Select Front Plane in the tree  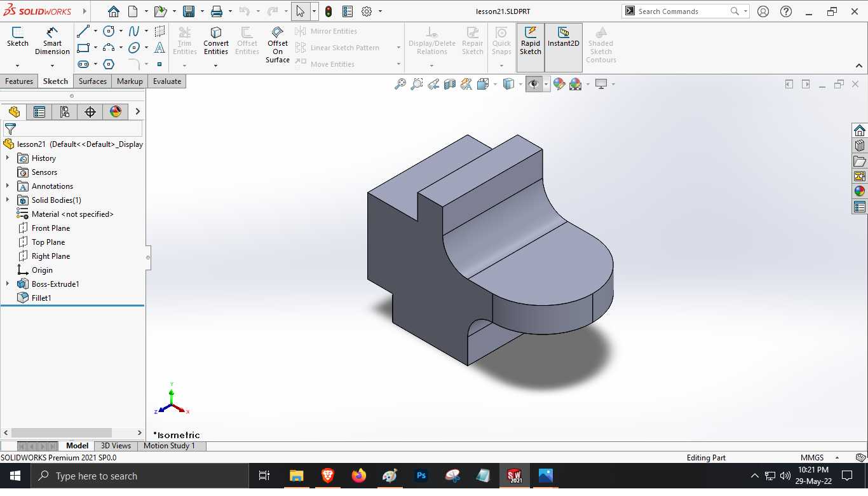(51, 228)
